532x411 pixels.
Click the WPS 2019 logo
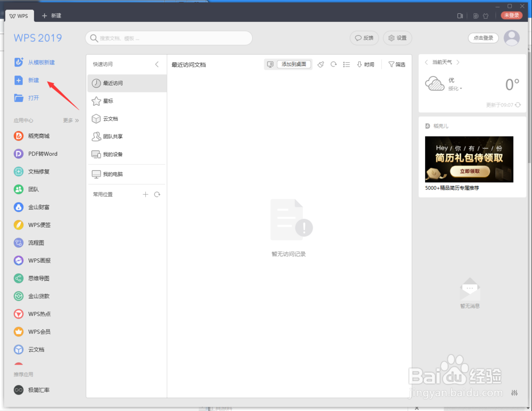click(38, 38)
